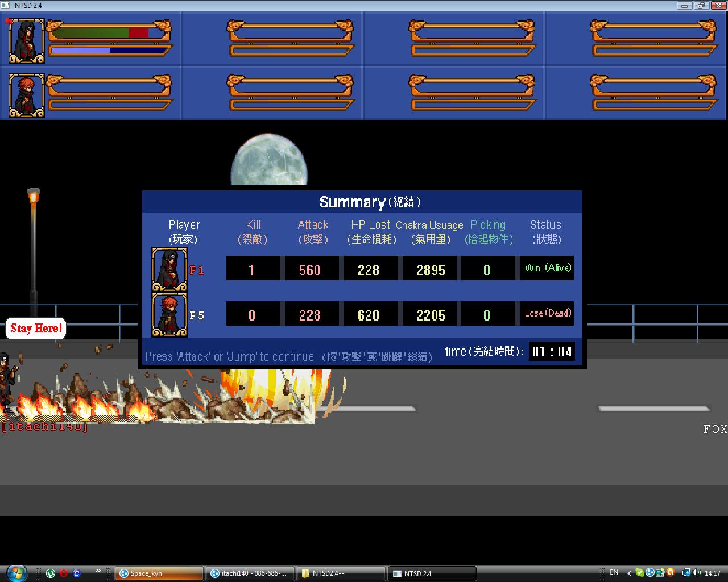Image resolution: width=728 pixels, height=582 pixels.
Task: Open the Windows Start orb
Action: [16, 572]
